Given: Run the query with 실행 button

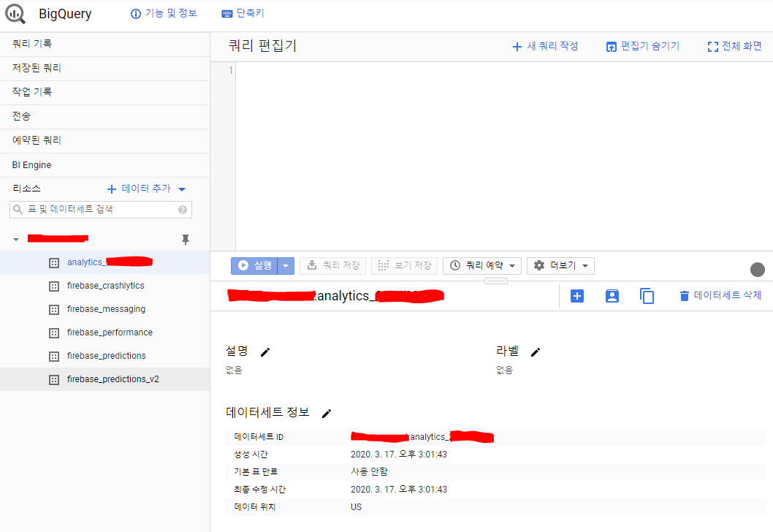Looking at the screenshot, I should [x=254, y=266].
